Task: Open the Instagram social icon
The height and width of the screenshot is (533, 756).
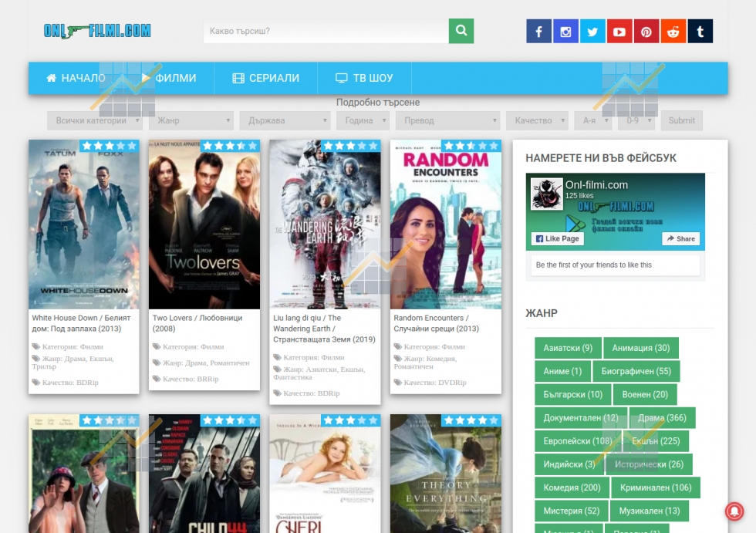Action: 565,32
